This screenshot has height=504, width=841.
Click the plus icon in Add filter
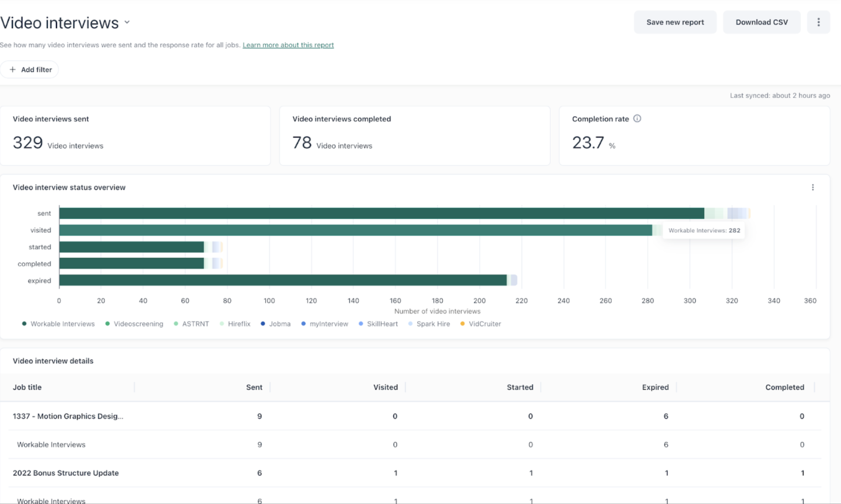click(x=13, y=70)
